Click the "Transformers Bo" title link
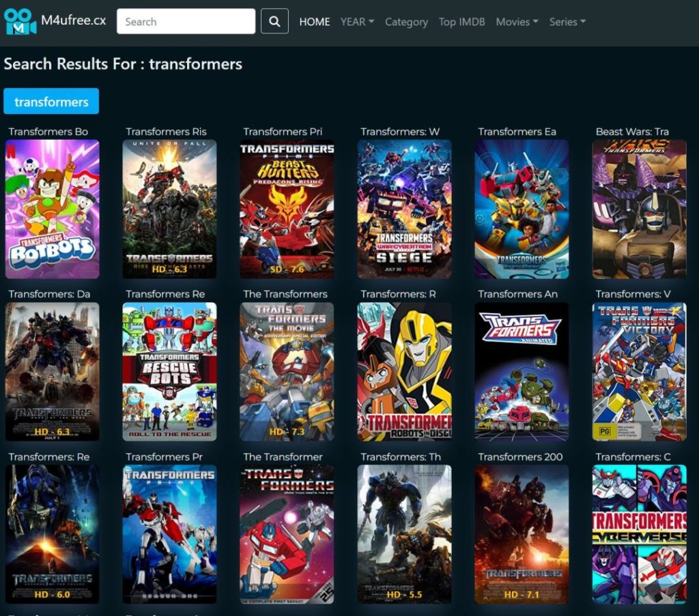Viewport: 699px width, 616px height. point(48,132)
